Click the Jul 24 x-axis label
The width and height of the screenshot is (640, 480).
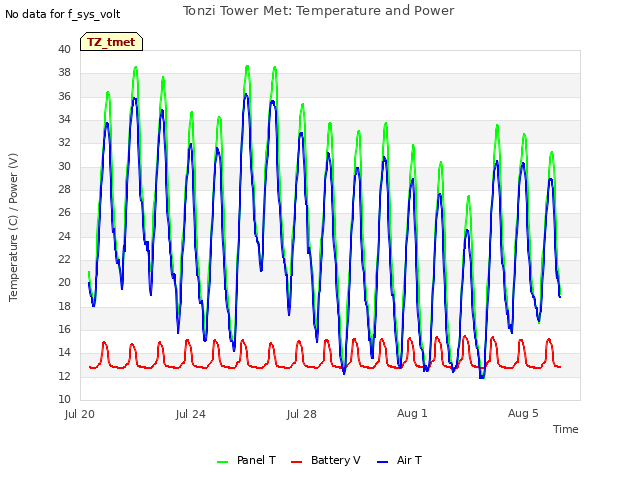191,414
